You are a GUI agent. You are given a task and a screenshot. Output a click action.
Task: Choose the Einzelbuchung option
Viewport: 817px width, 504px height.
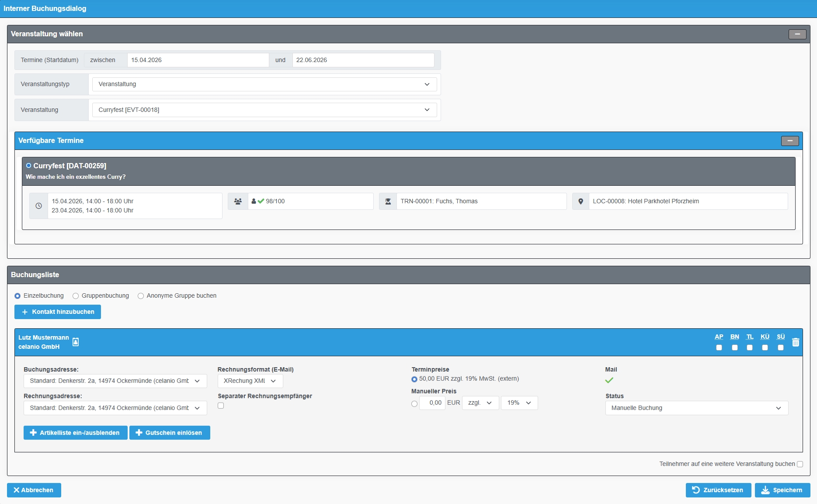coord(17,296)
